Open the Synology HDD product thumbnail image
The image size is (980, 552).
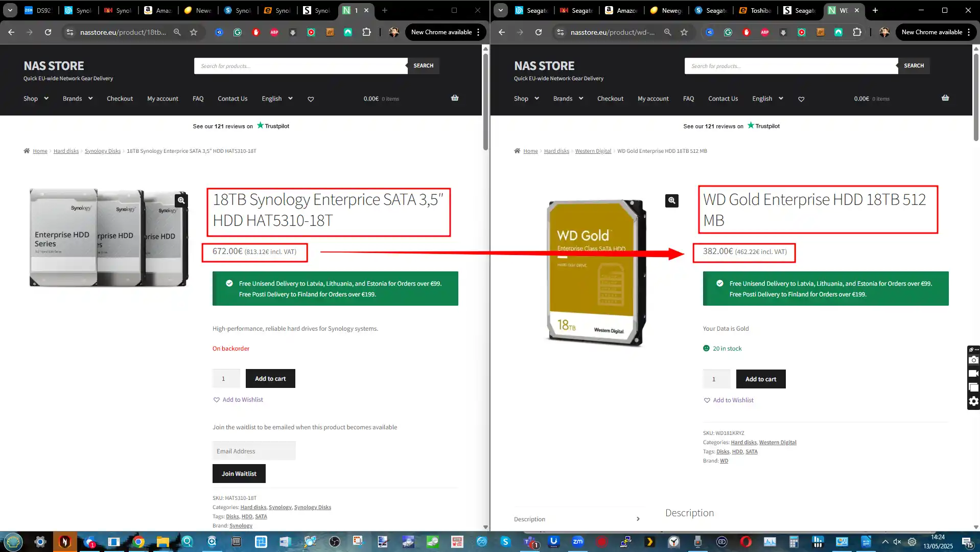(109, 238)
